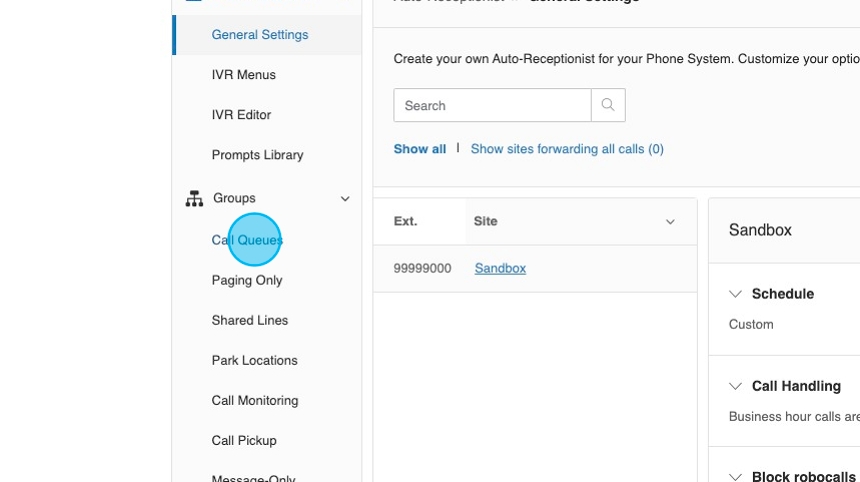Screen dimensions: 860x482
Task: Click the Groups hierarchy icon
Action: (194, 199)
